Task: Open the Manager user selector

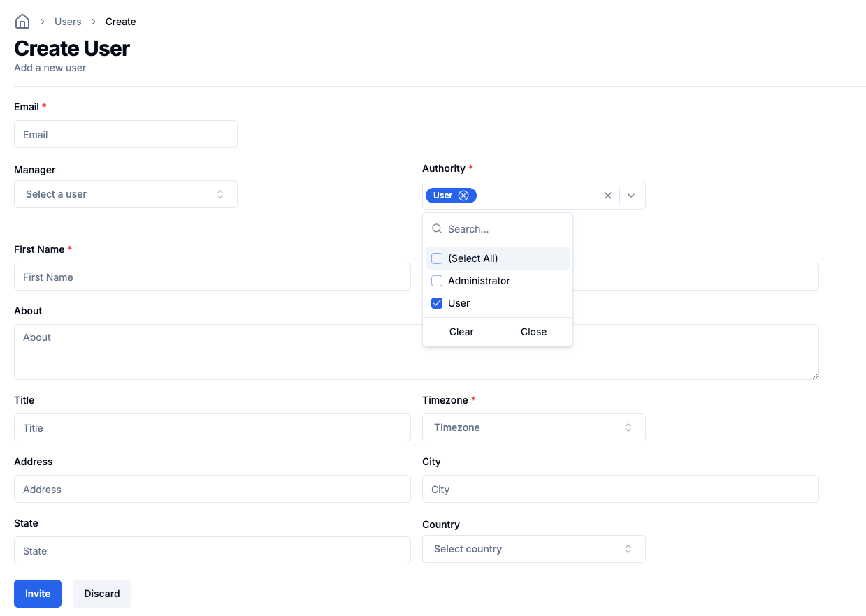Action: (126, 193)
